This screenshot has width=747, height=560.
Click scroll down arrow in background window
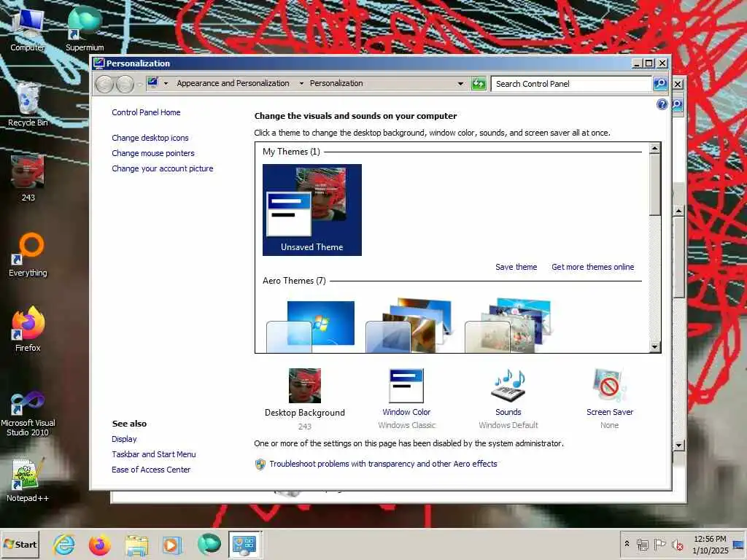[x=679, y=446]
